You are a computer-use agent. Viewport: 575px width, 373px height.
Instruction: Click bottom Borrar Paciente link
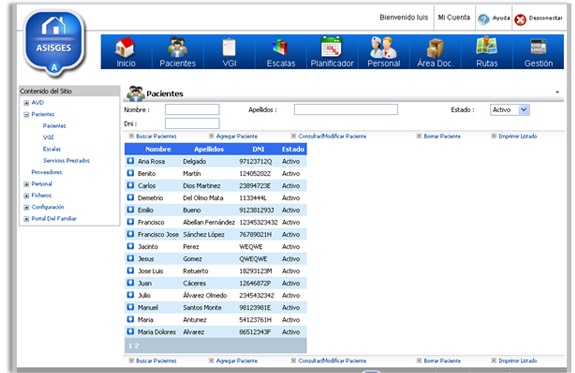click(x=442, y=361)
